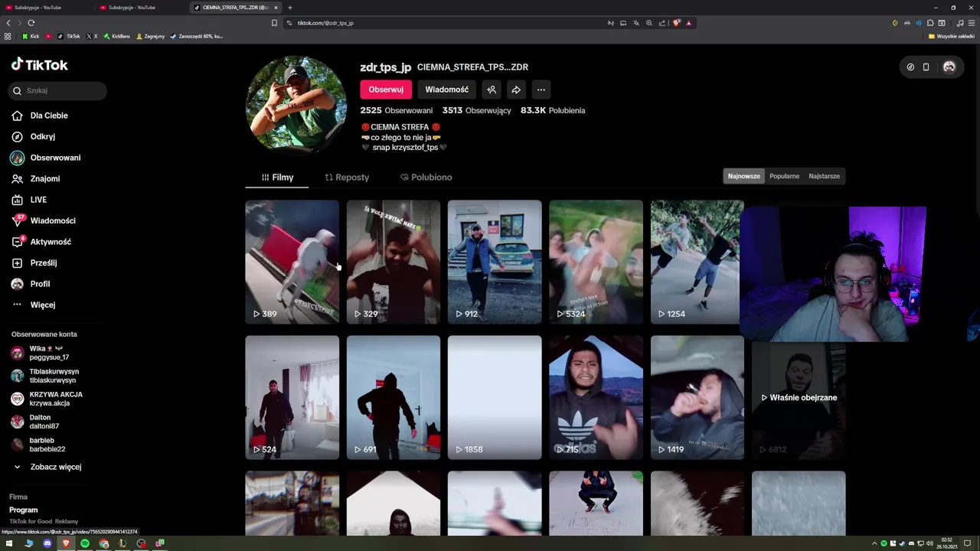Open the Kick bookmark
Viewport: 980px width, 551px height.
pos(31,36)
